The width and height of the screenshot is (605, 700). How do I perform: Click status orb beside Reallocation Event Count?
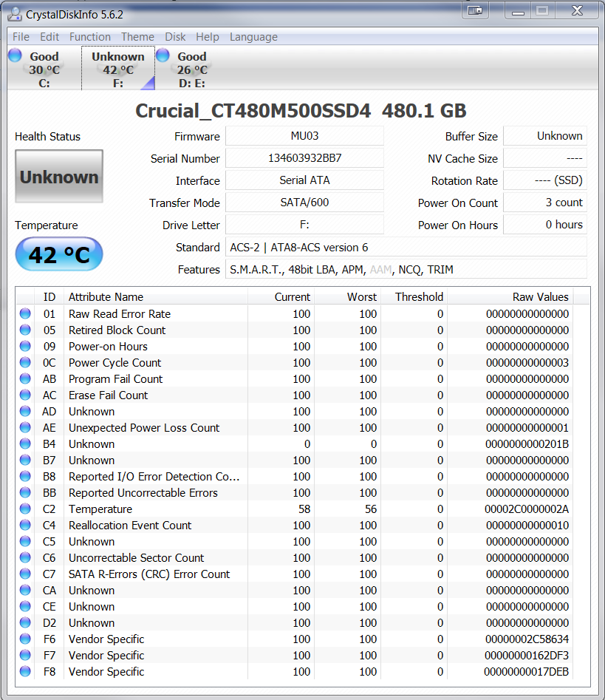coord(26,525)
